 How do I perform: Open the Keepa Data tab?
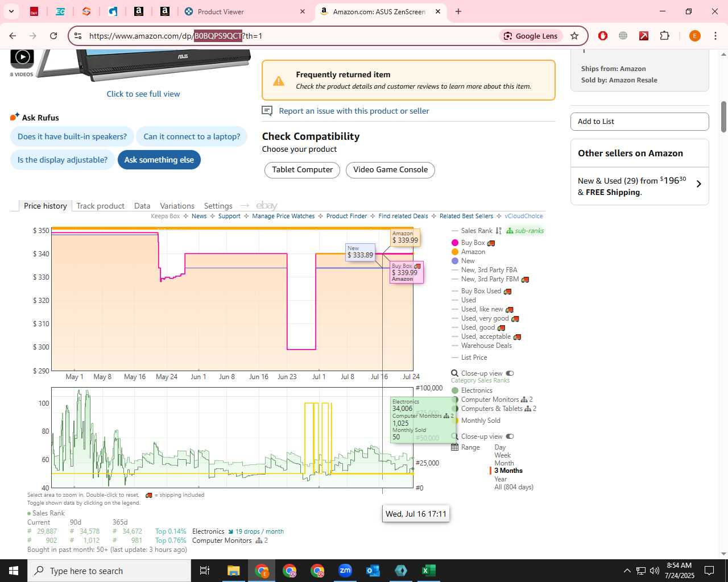tap(142, 206)
